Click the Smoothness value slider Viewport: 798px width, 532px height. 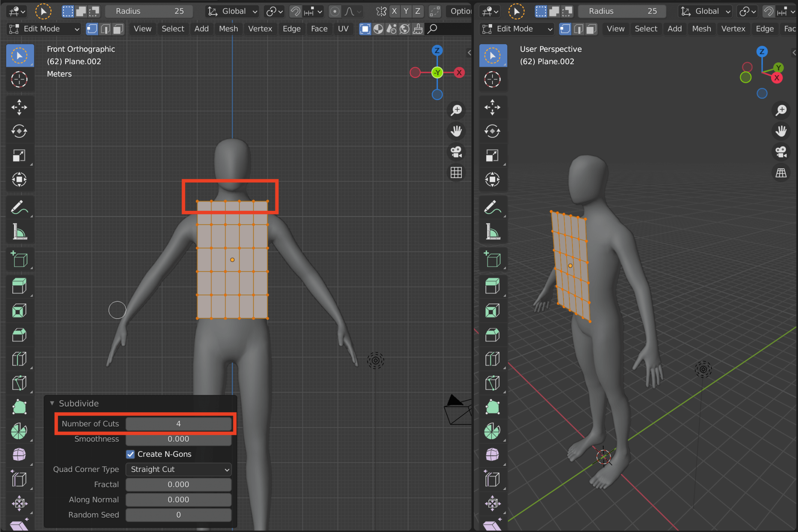(x=178, y=439)
